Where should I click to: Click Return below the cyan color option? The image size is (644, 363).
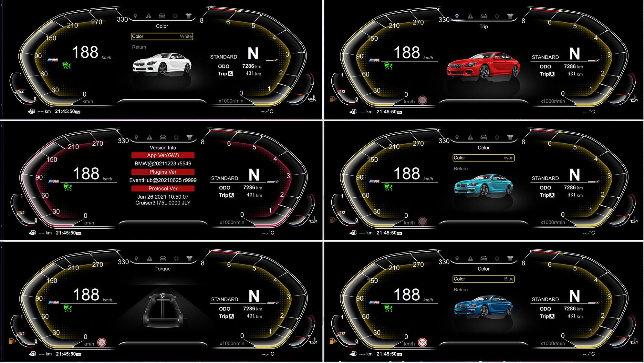(461, 169)
